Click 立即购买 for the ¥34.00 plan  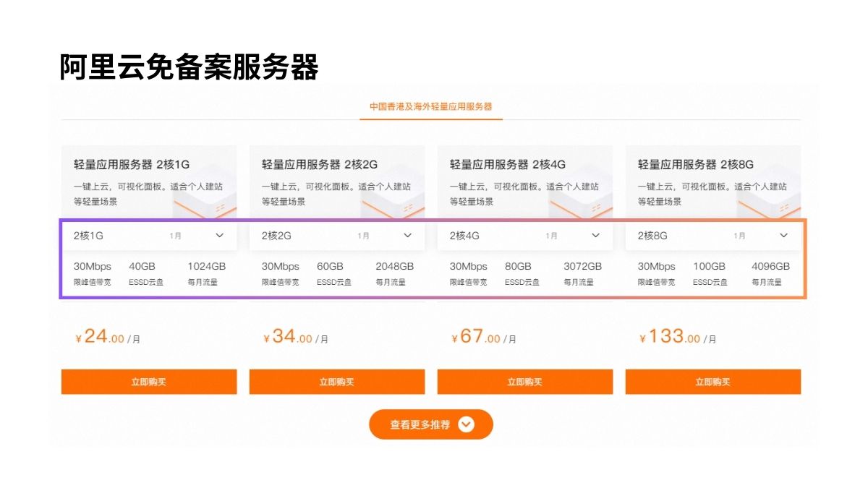tap(337, 382)
